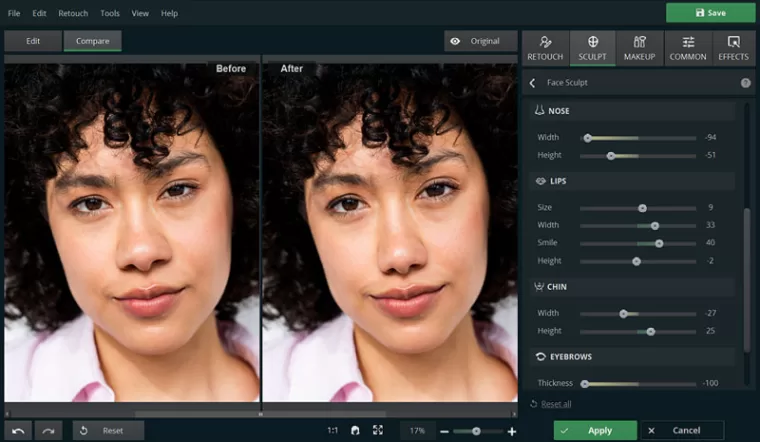This screenshot has height=442, width=760.
Task: Click the Eyebrows Thickness value -100
Action: click(711, 383)
